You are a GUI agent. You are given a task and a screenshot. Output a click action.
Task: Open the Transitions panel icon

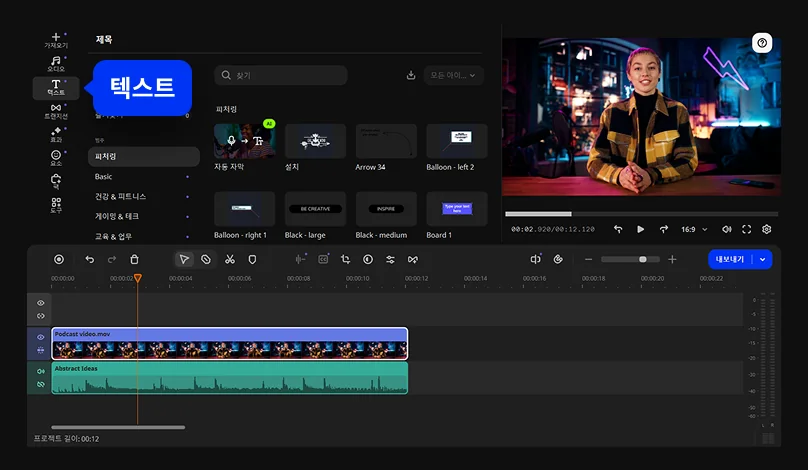click(56, 109)
